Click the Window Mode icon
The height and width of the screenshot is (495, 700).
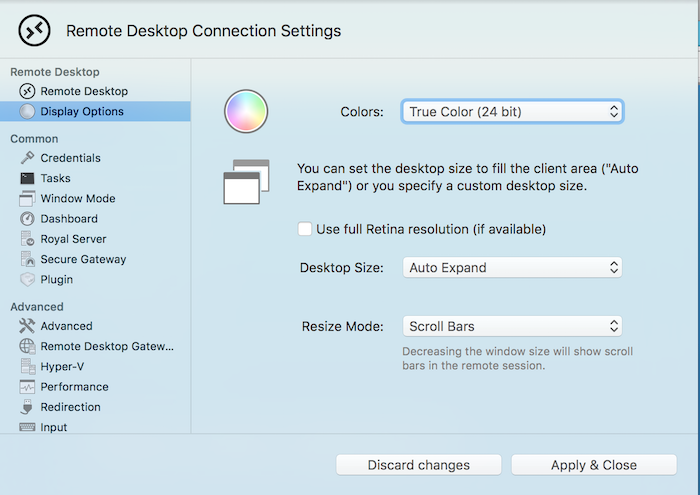(27, 199)
